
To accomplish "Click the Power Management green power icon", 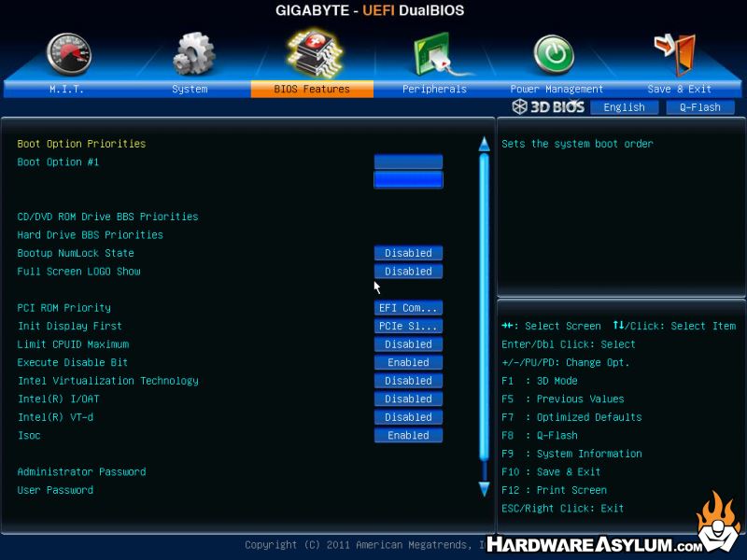I will pyautogui.click(x=553, y=54).
